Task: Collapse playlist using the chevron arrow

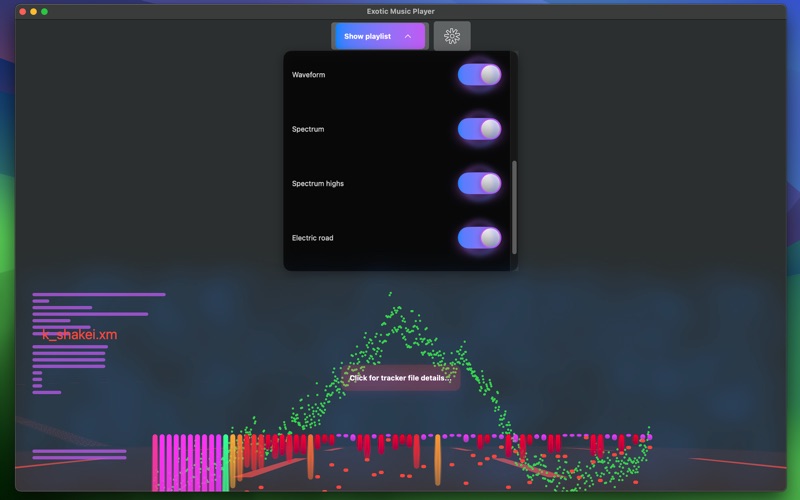Action: click(x=408, y=36)
